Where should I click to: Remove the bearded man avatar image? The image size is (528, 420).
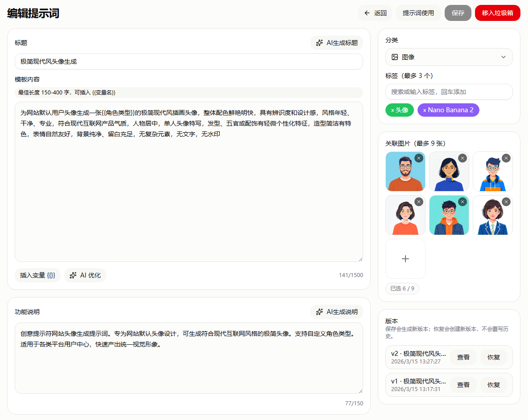pyautogui.click(x=419, y=158)
